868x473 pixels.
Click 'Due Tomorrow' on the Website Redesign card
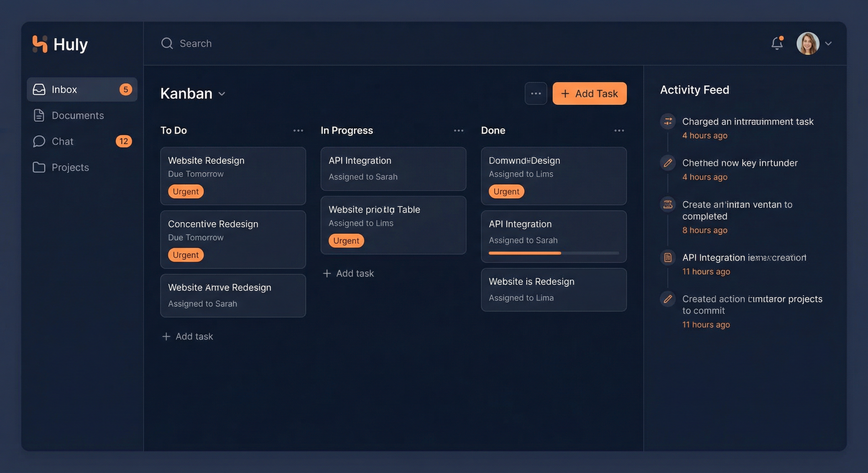(196, 174)
